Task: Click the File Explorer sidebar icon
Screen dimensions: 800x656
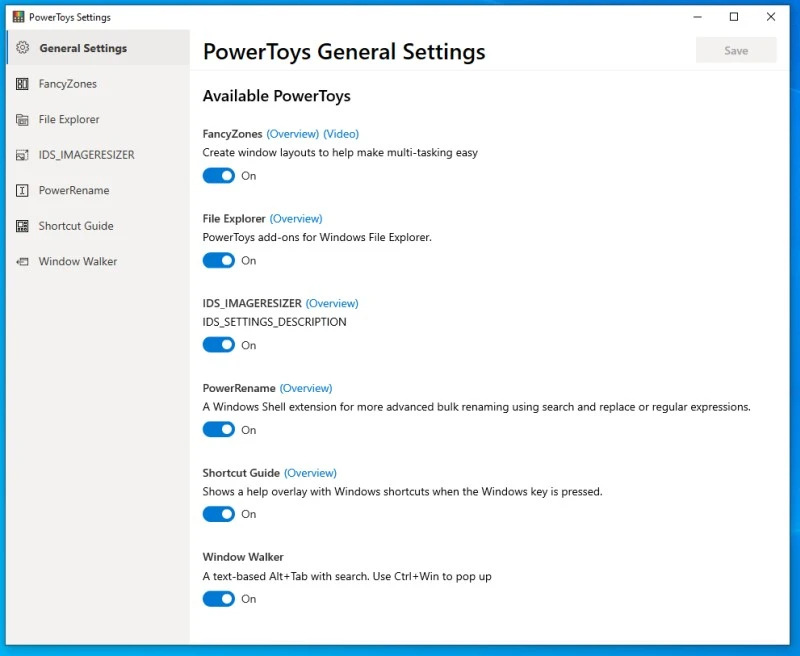Action: 22,119
